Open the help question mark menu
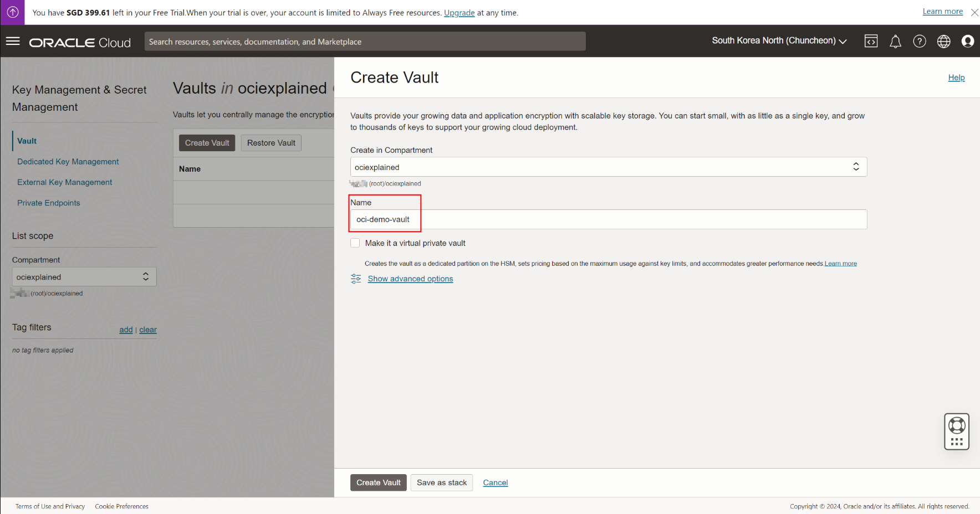 [920, 41]
